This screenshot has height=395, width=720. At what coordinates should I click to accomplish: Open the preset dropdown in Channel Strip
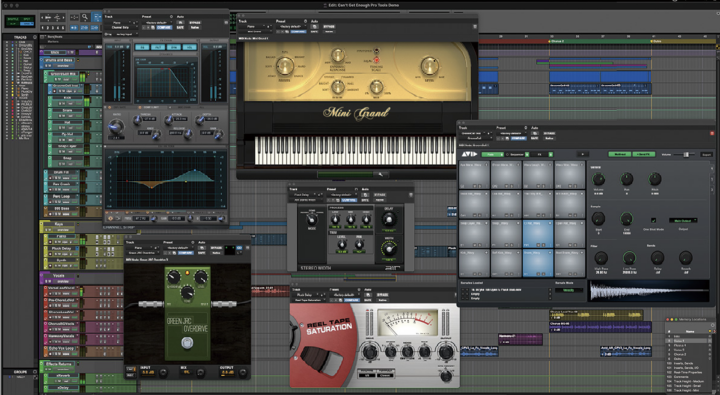click(158, 23)
